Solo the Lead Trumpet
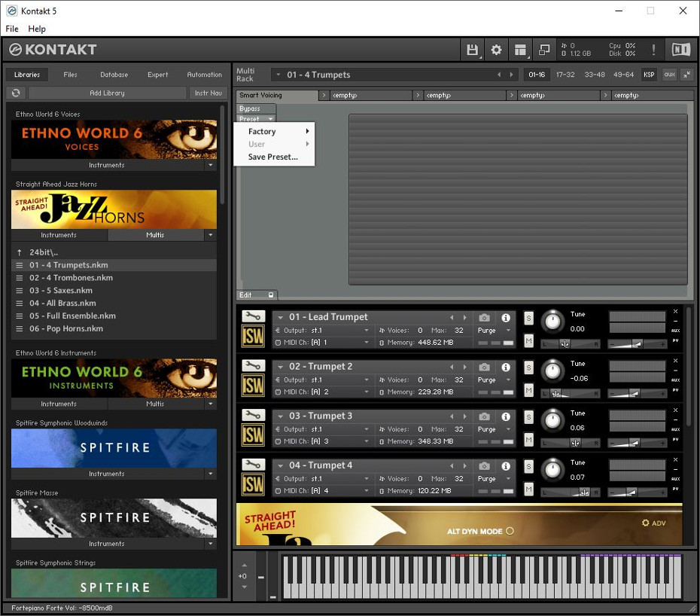This screenshot has height=616, width=700. [x=528, y=318]
